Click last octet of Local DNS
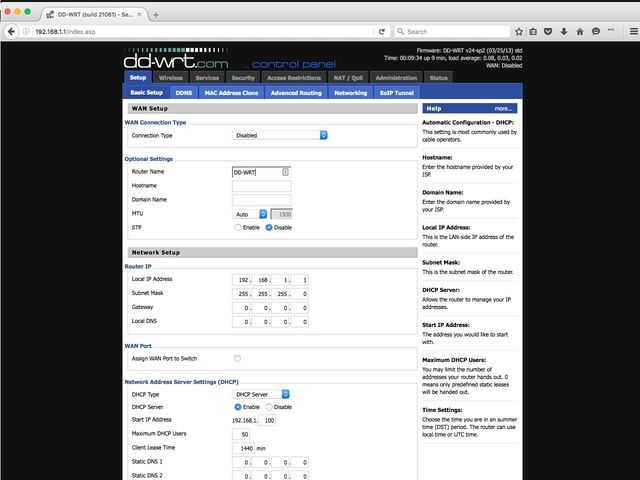The width and height of the screenshot is (640, 480). coord(300,322)
